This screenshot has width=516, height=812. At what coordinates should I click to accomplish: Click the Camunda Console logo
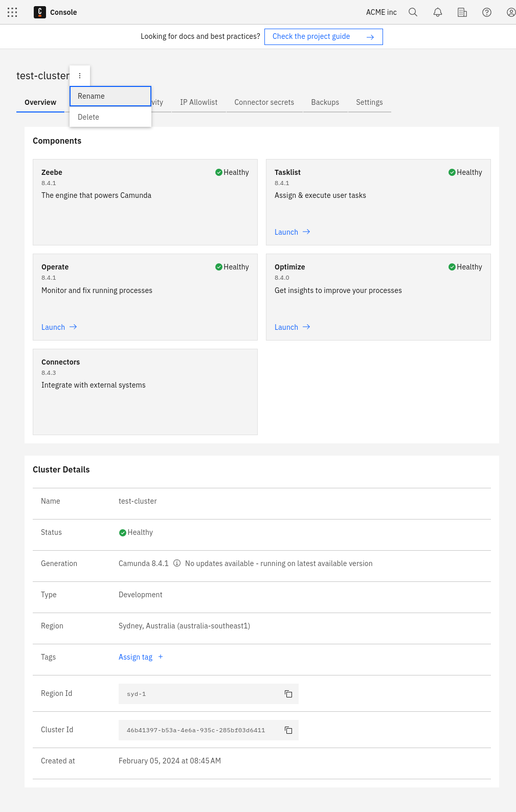pos(40,12)
